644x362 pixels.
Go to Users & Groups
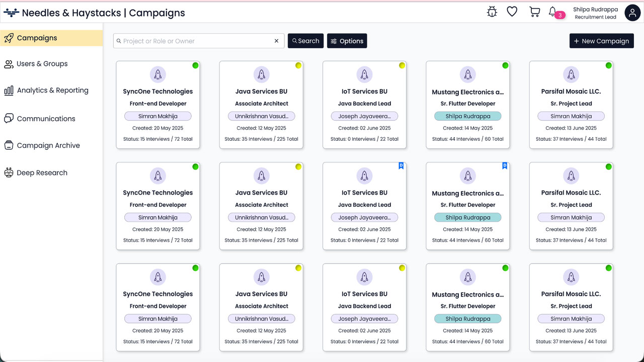point(42,64)
